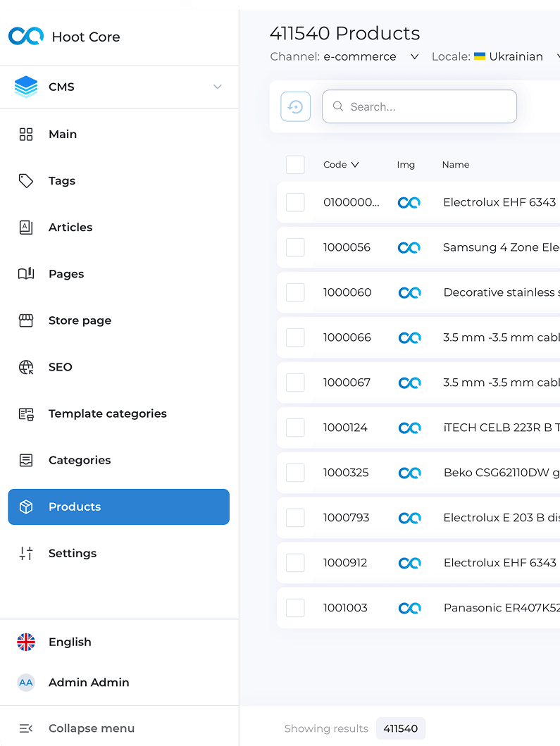
Task: Click the SEO globe icon
Action: 25,367
